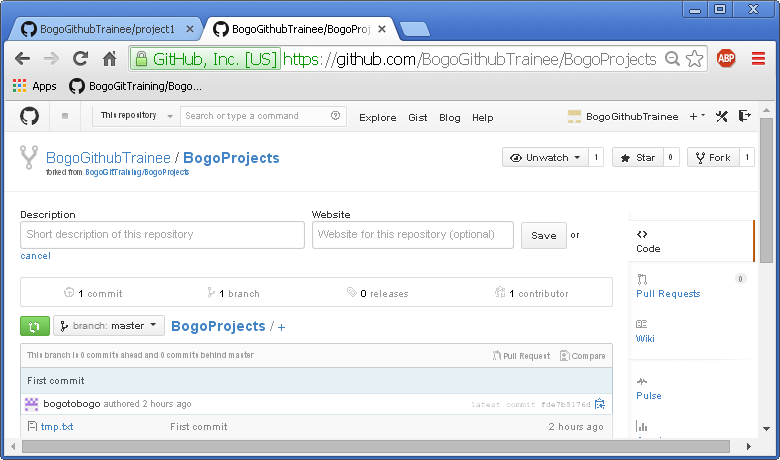Star the repository
Image resolution: width=780 pixels, height=460 pixels.
click(x=638, y=158)
